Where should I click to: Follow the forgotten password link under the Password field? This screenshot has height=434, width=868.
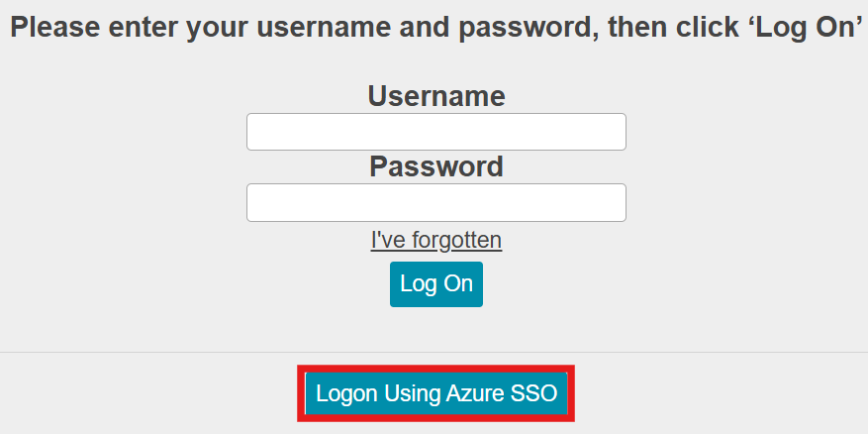(436, 241)
